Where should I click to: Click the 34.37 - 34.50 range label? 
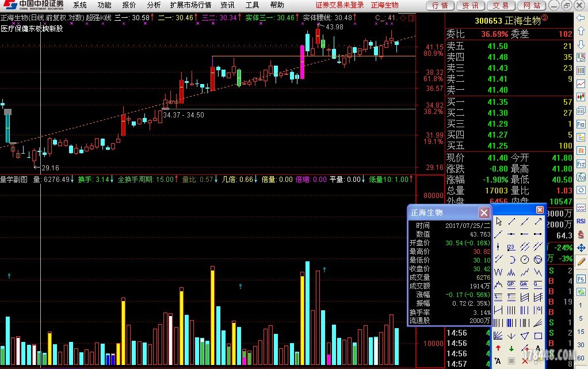coord(184,115)
